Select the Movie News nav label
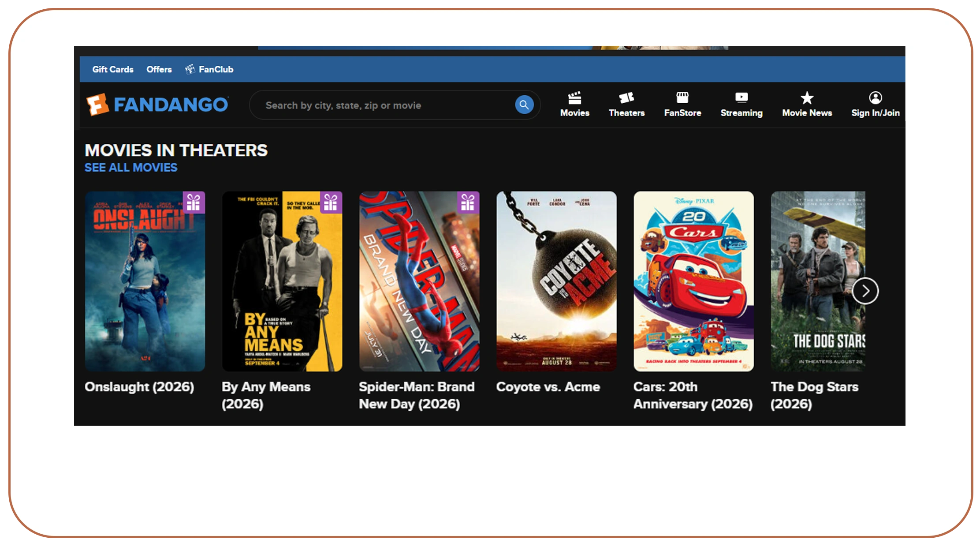Image resolution: width=980 pixels, height=547 pixels. (x=807, y=113)
